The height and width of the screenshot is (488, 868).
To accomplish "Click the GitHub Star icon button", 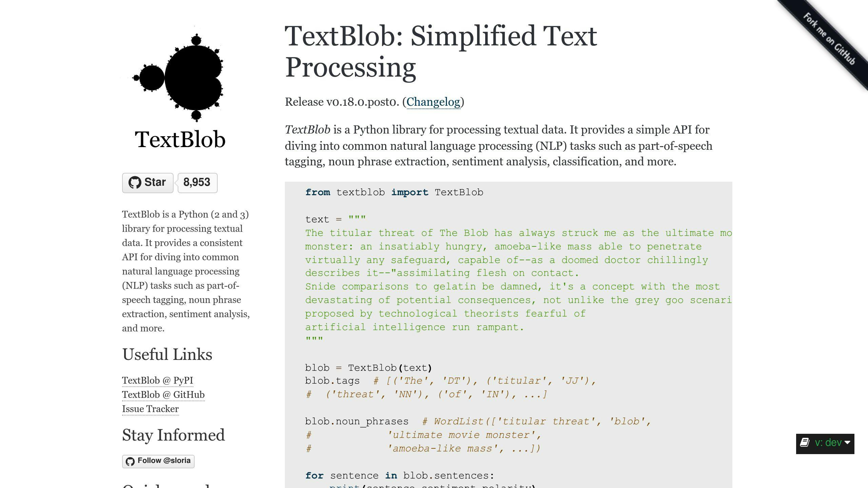I will [148, 182].
